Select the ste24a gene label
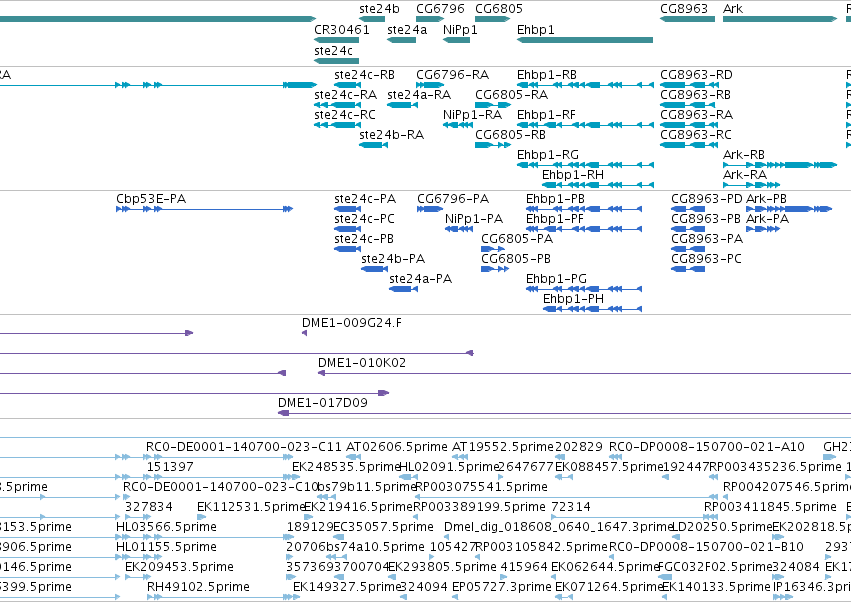This screenshot has height=602, width=851. coord(407,30)
